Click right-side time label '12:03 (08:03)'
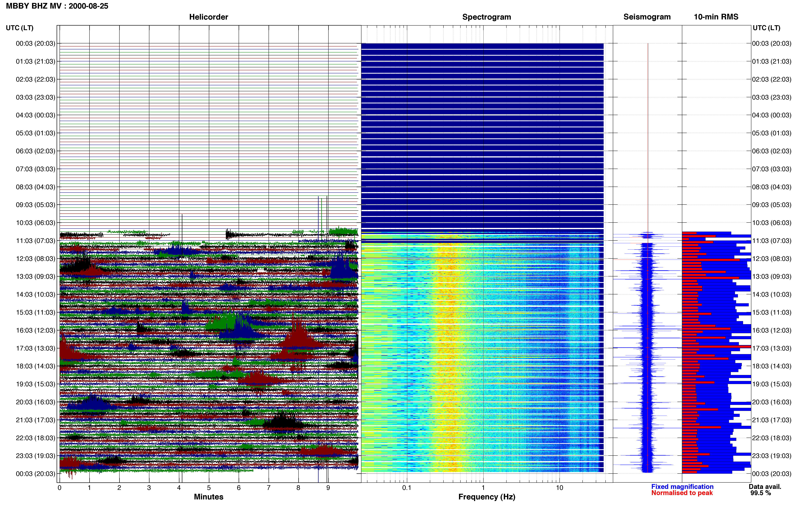 coord(772,259)
